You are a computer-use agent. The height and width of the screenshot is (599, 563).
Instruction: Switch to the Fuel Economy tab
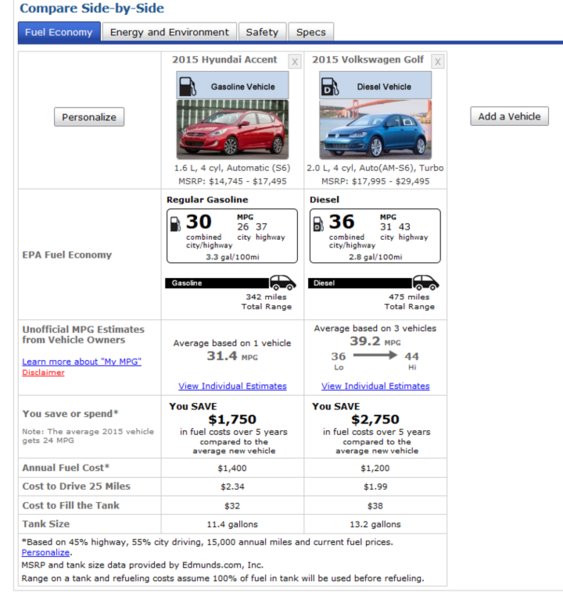pyautogui.click(x=59, y=32)
